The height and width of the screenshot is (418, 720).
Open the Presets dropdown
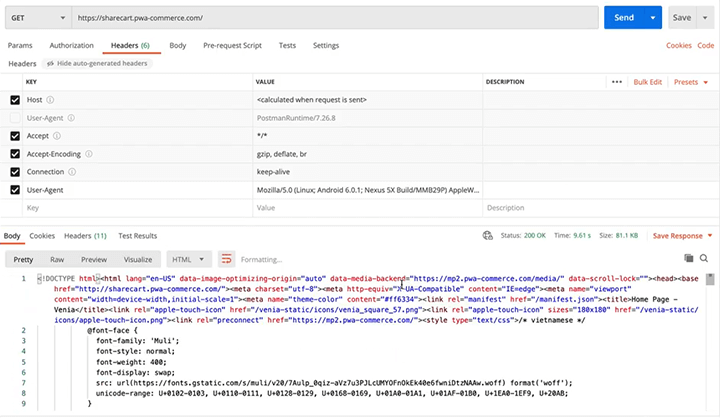point(691,82)
